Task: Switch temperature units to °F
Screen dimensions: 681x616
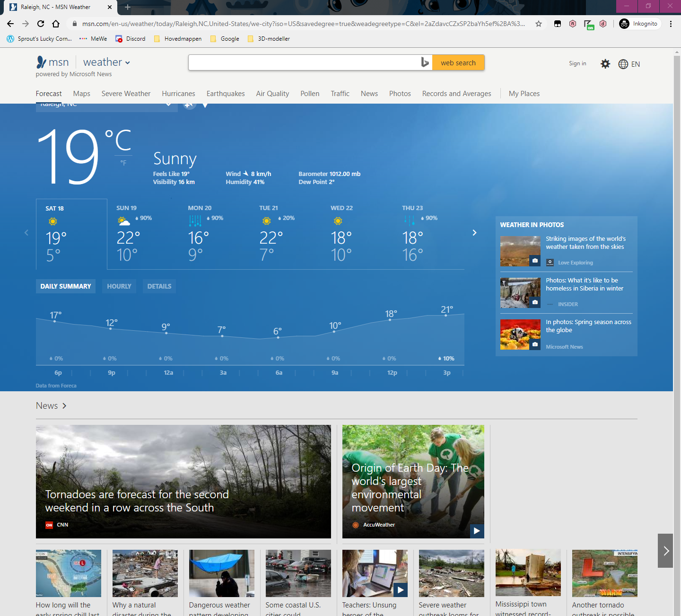Action: pyautogui.click(x=123, y=163)
